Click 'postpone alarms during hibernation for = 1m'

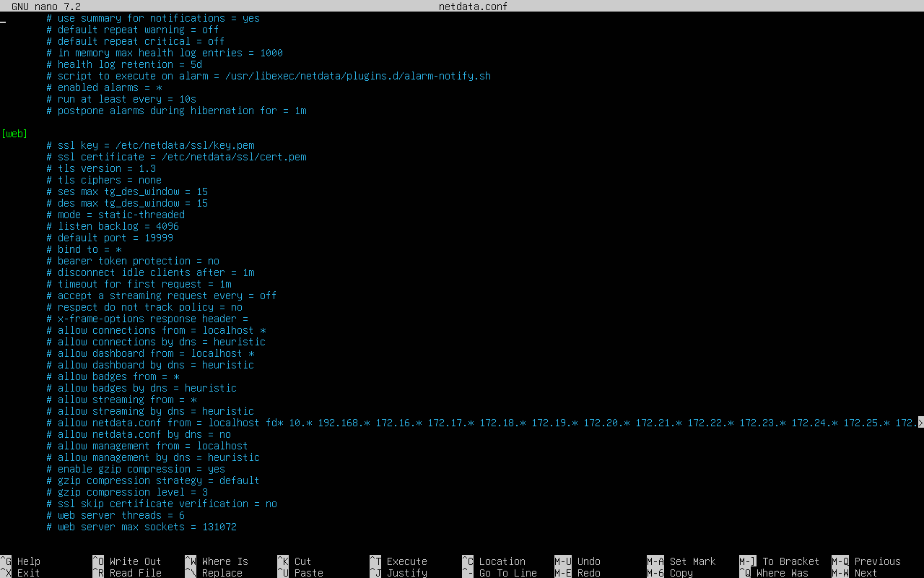[x=176, y=111]
